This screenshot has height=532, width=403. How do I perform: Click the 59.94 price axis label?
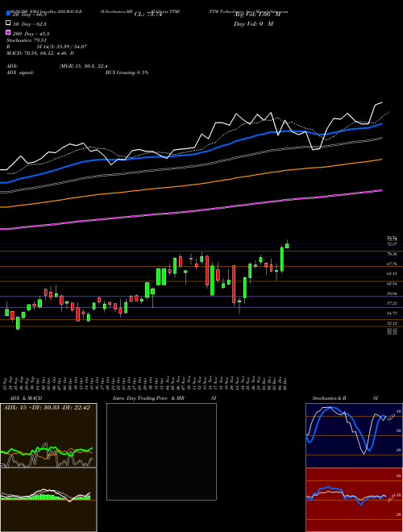(393, 293)
